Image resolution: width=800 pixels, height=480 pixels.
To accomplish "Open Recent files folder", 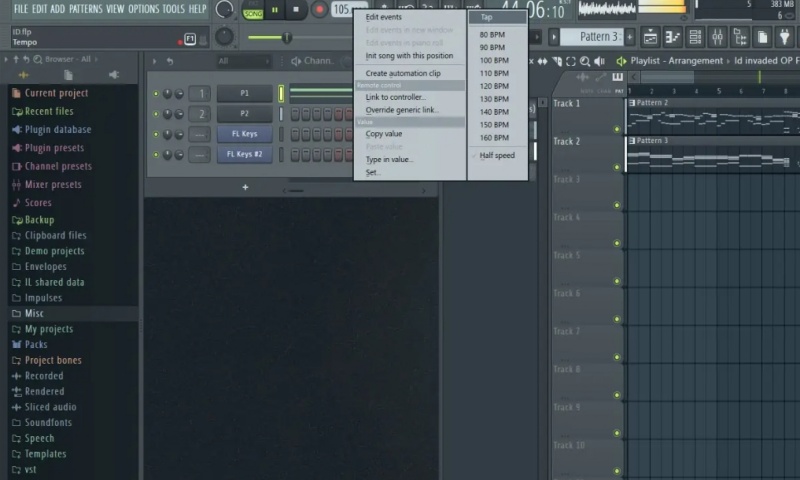I will pyautogui.click(x=49, y=111).
